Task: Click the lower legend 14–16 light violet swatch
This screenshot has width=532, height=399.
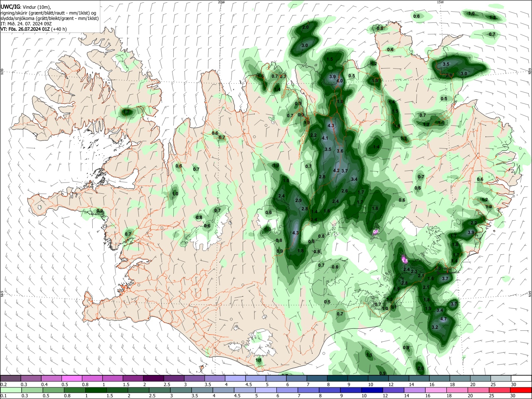Action: (414, 390)
